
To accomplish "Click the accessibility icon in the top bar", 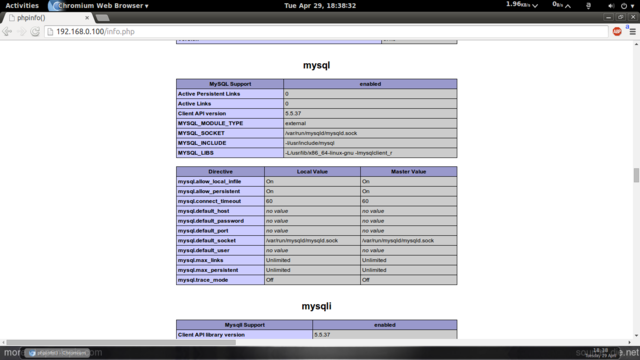I will click(588, 6).
